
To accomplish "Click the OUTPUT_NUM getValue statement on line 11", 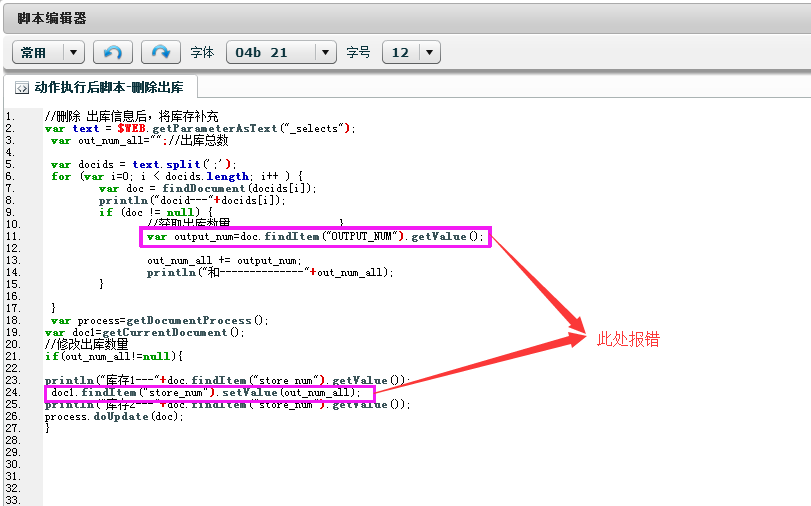I will [x=315, y=236].
